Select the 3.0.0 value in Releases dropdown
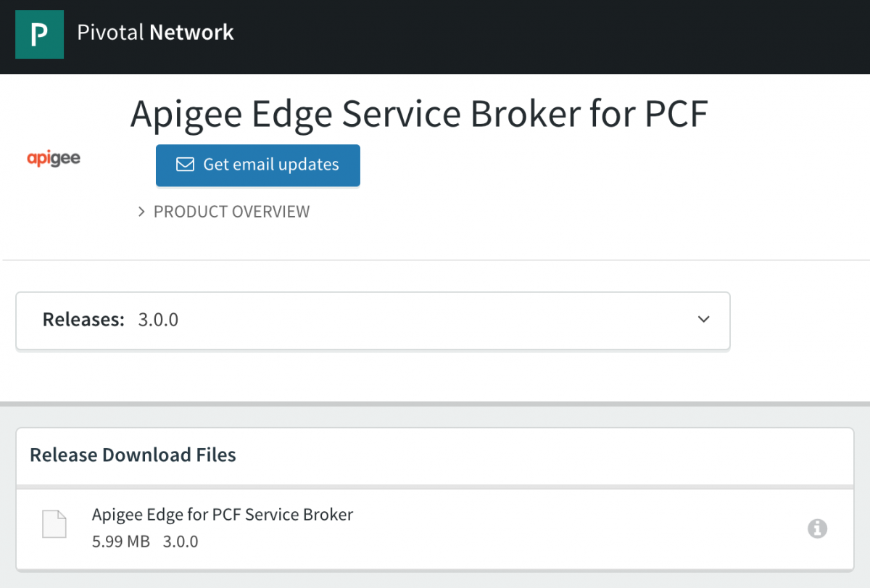The width and height of the screenshot is (870, 588). click(158, 320)
